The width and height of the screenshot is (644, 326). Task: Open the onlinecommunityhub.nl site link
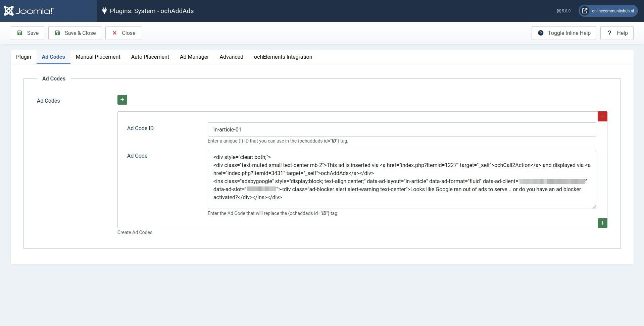[608, 11]
